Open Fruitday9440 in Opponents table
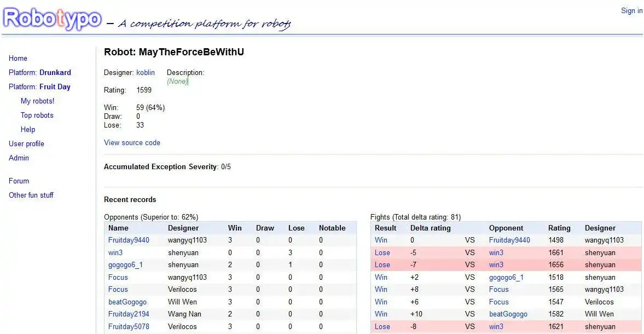Viewport: 644px width, 334px height. (129, 240)
